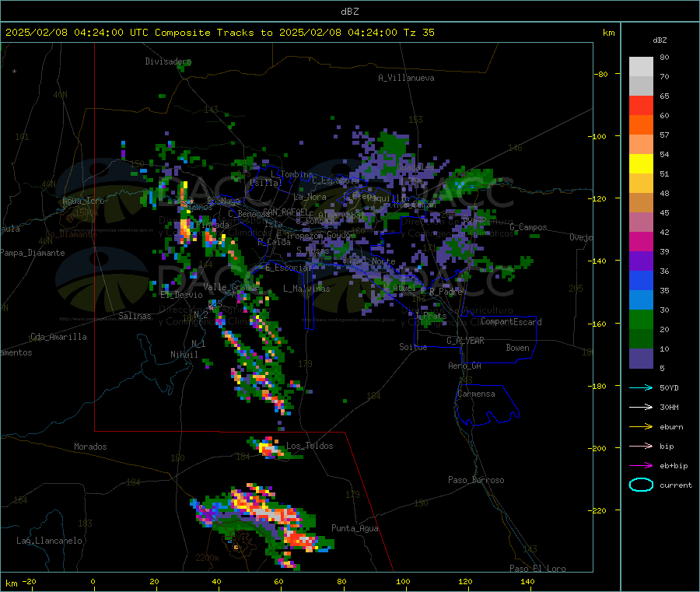Click the R_Padre map label
Image resolution: width=700 pixels, height=592 pixels.
tap(446, 292)
